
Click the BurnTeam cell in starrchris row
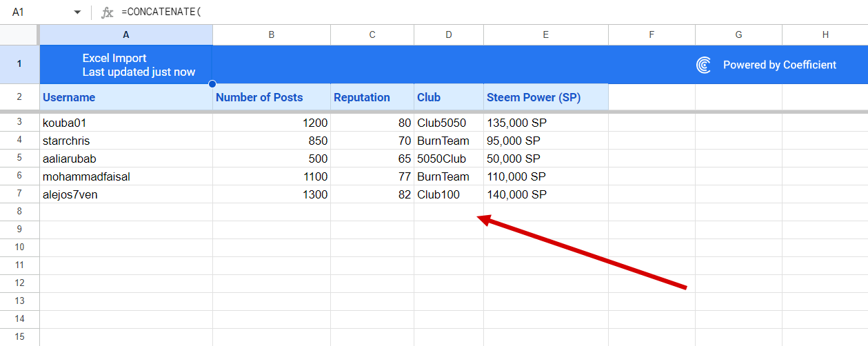point(449,141)
